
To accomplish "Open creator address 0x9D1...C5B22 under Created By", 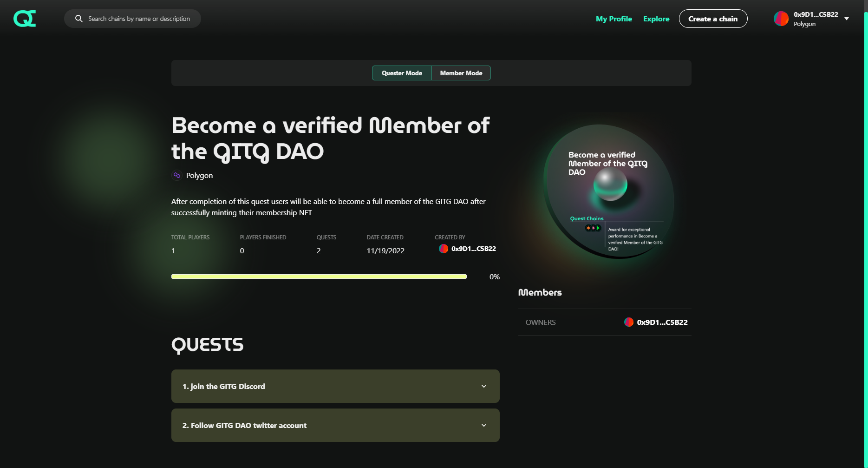I will 474,249.
